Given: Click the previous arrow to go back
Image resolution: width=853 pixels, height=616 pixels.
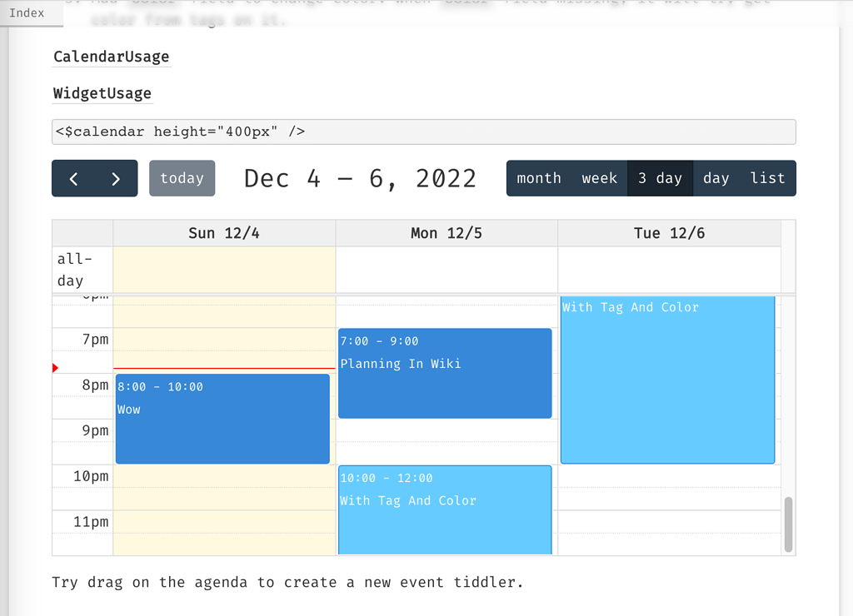Looking at the screenshot, I should (73, 178).
